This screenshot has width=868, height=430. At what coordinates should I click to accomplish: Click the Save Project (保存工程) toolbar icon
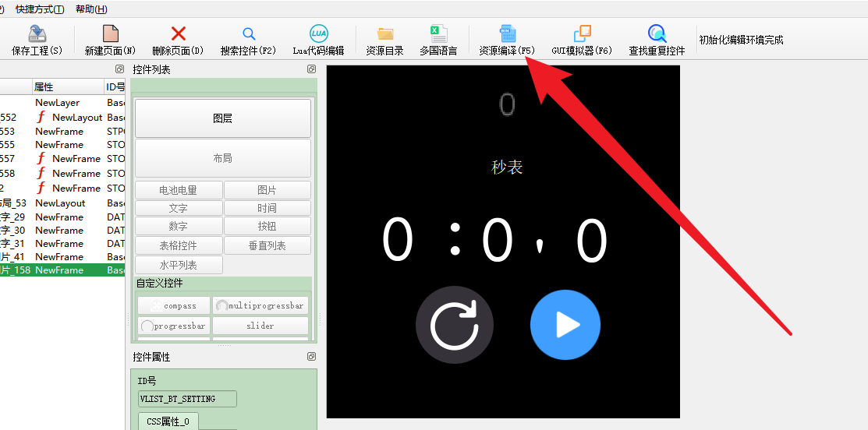click(37, 40)
